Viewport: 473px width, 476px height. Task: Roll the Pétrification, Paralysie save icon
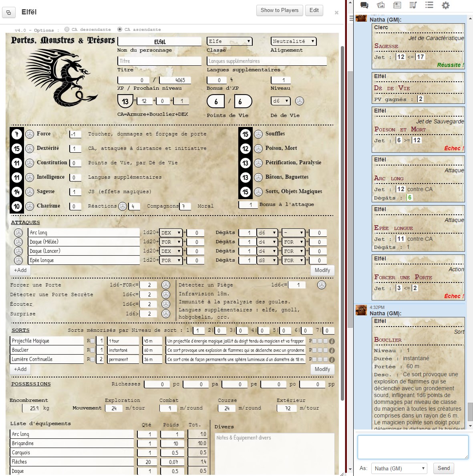click(x=258, y=163)
